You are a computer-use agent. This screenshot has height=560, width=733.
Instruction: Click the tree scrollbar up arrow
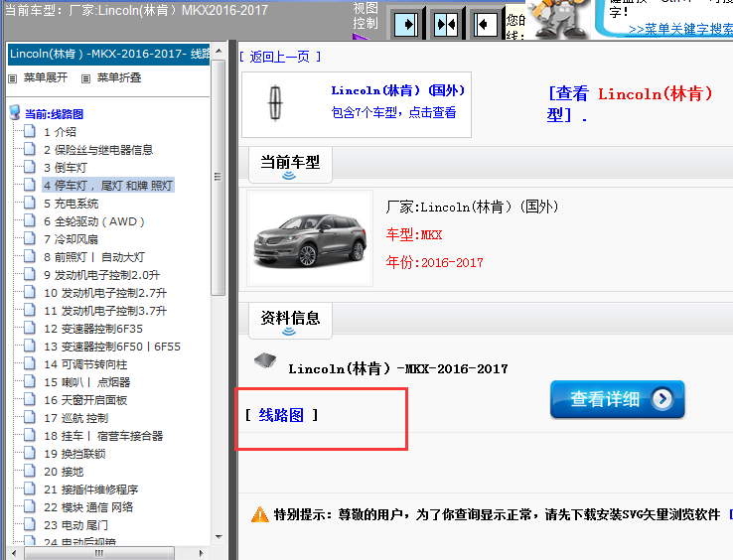(219, 51)
